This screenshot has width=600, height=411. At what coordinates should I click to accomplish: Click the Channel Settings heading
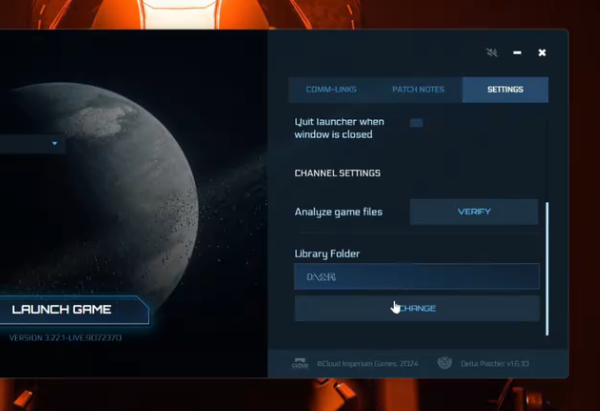(x=338, y=173)
